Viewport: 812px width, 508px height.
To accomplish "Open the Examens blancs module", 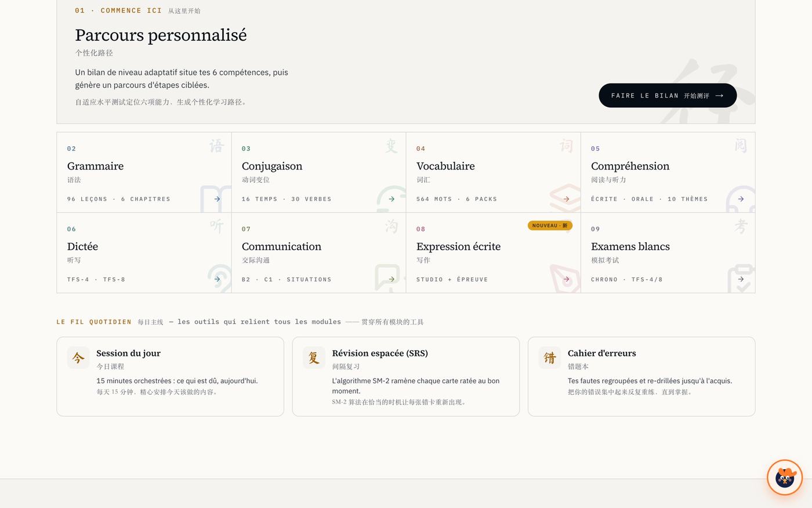I will 668,253.
